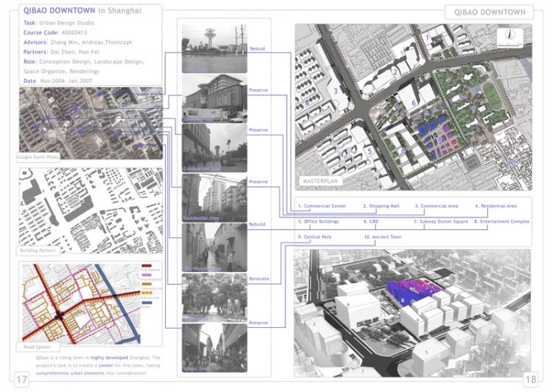Click the 'Renovate' label

click(259, 279)
